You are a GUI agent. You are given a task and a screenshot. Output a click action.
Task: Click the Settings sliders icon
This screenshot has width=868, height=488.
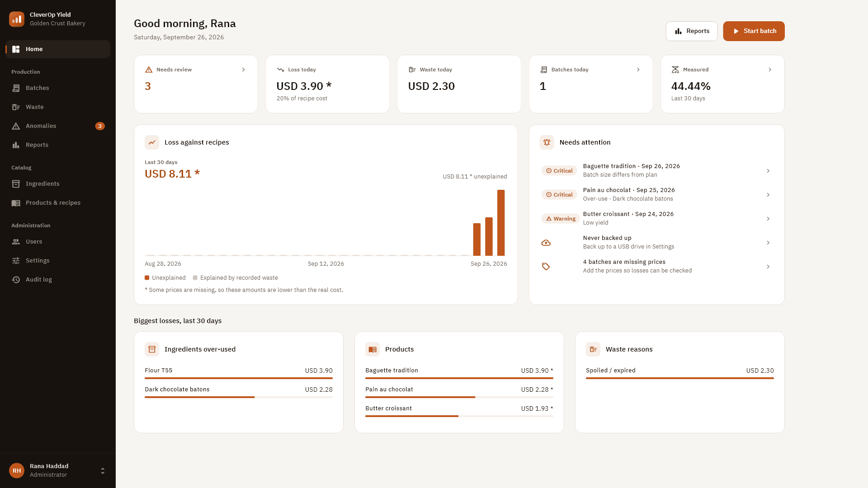pyautogui.click(x=16, y=261)
